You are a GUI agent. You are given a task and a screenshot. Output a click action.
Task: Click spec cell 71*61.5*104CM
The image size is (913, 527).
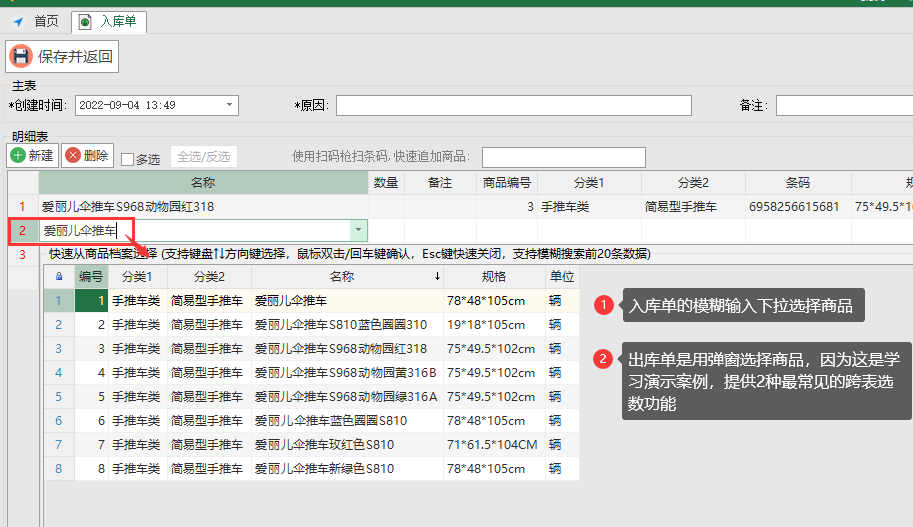(492, 445)
